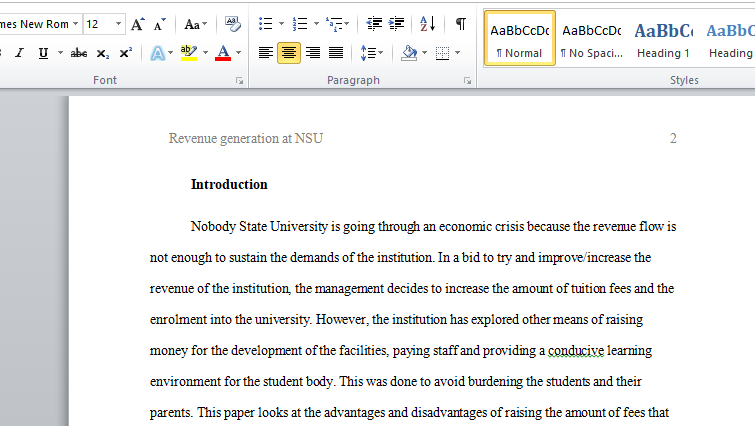This screenshot has height=426, width=755.
Task: Click in the font size field showing 12
Action: click(98, 24)
